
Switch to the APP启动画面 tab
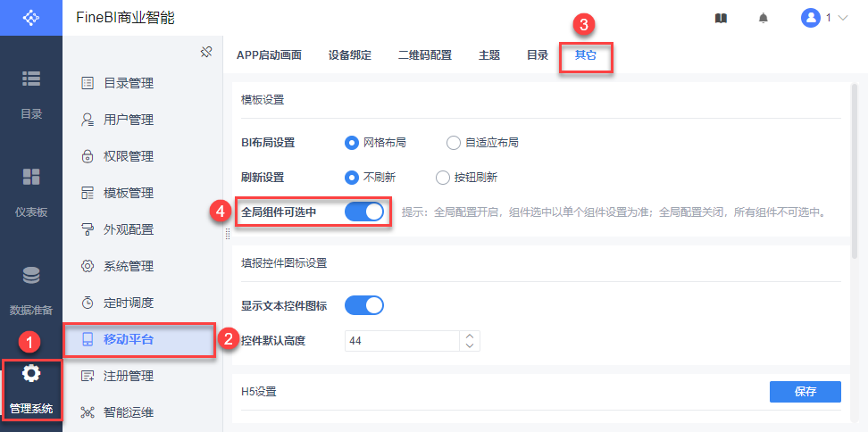click(x=269, y=55)
